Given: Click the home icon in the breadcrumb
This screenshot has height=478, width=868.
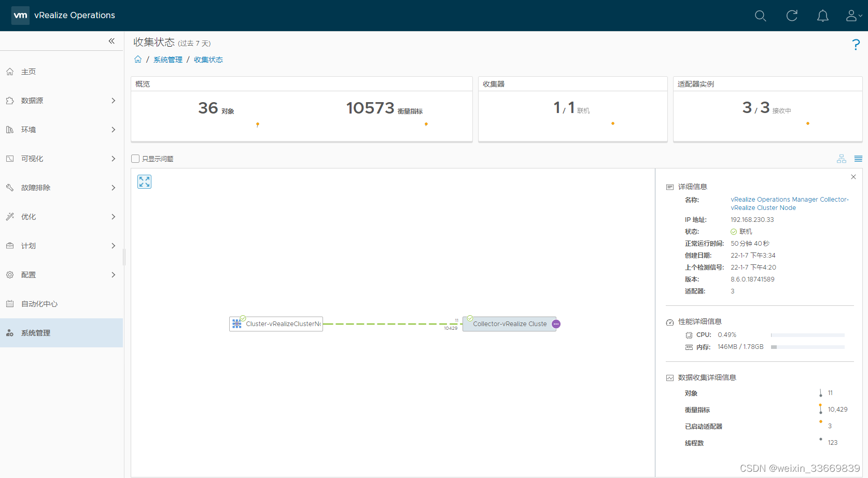Looking at the screenshot, I should click(x=138, y=60).
